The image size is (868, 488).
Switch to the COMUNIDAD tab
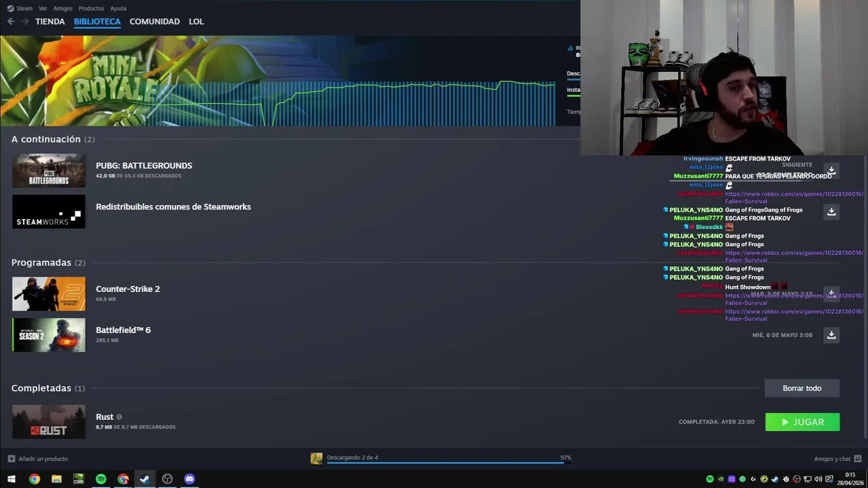click(x=155, y=22)
